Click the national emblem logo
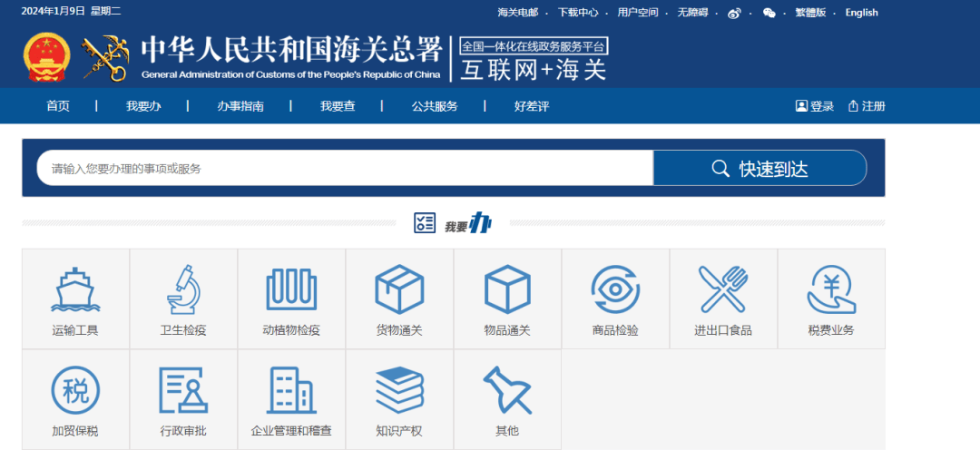Screen dimensions: 980x460 tap(47, 57)
